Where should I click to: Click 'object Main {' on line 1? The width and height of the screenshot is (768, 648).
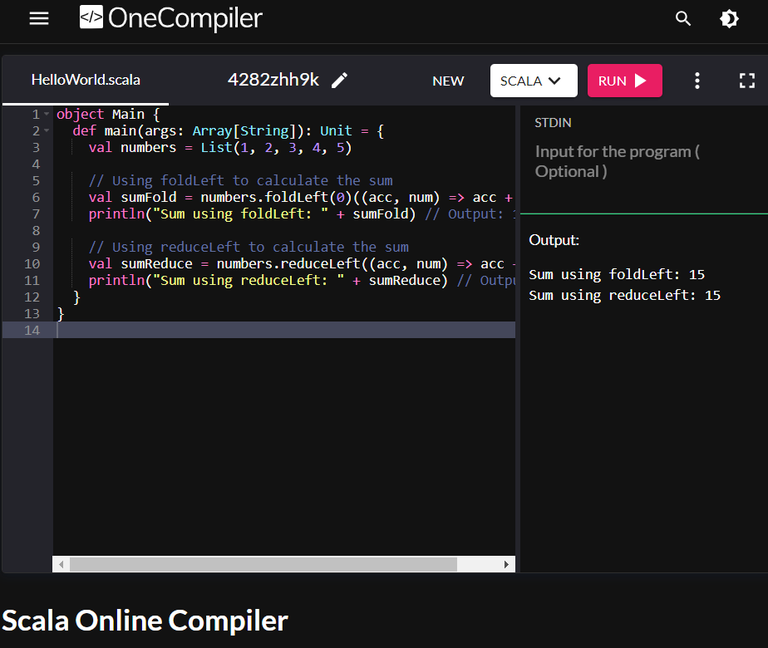tap(108, 114)
